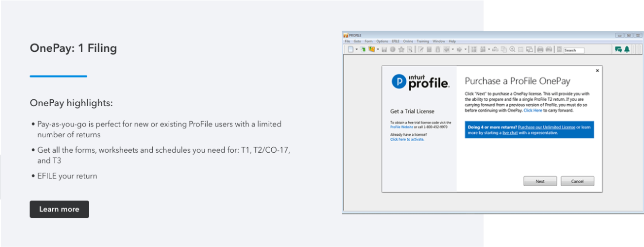This screenshot has width=644, height=247.
Task: Click the 'OnePay: 1 Filing' heading
Action: [x=73, y=48]
